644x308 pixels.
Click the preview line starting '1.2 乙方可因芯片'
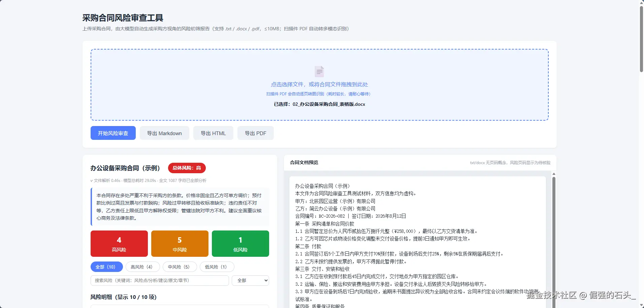click(x=384, y=239)
